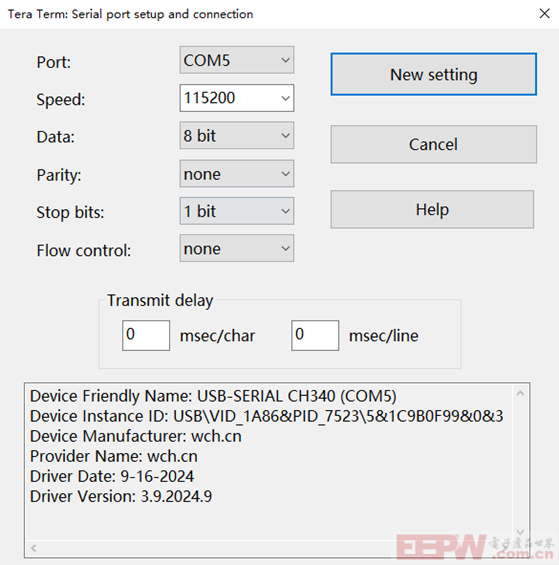559x565 pixels.
Task: Click scroll down arrow in device info
Action: click(x=520, y=532)
